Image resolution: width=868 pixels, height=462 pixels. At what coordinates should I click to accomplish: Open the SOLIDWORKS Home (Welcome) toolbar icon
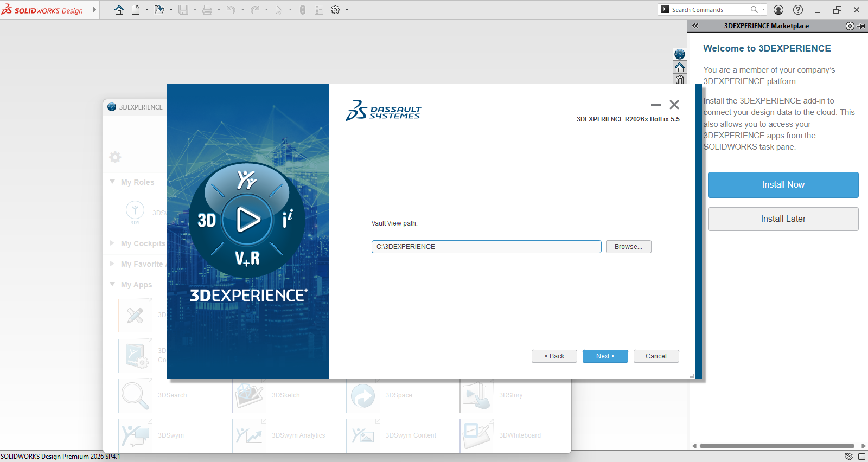[x=119, y=10]
